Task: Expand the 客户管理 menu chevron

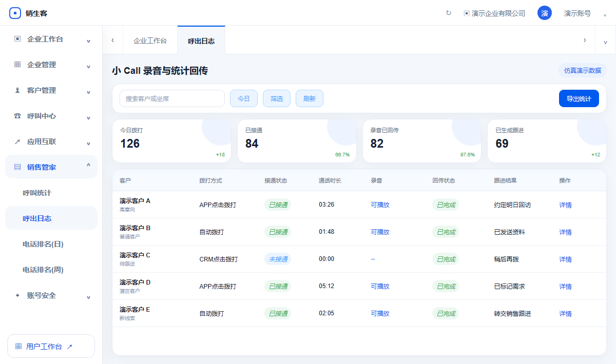Action: click(88, 92)
